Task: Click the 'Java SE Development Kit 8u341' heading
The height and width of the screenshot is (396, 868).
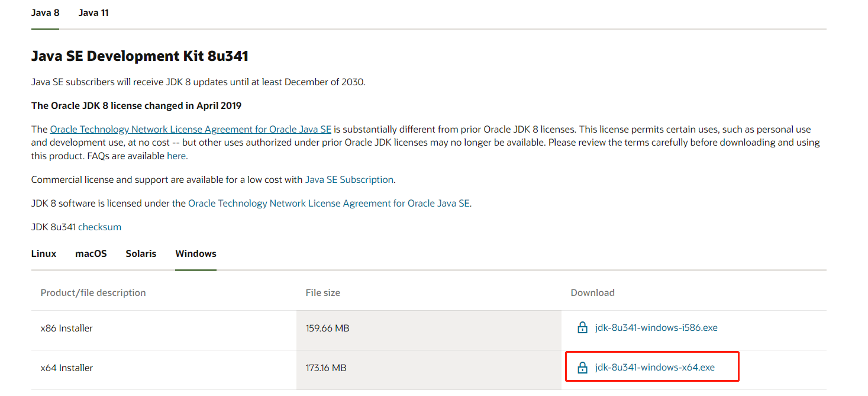Action: tap(140, 56)
